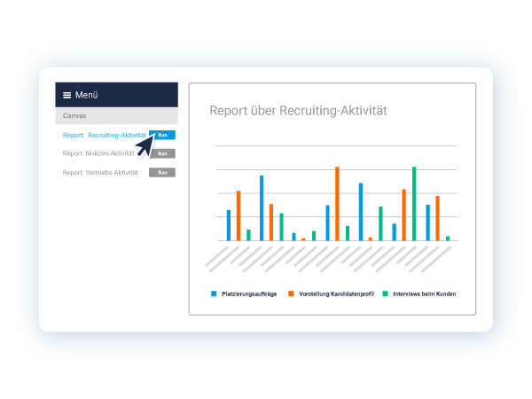
Task: Select the tallest orange bar in the chart
Action: coord(337,204)
